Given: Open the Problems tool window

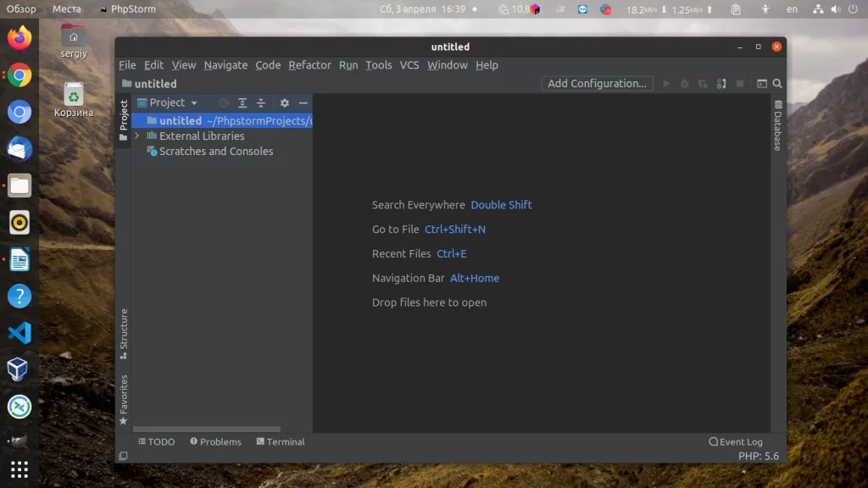Looking at the screenshot, I should (215, 441).
